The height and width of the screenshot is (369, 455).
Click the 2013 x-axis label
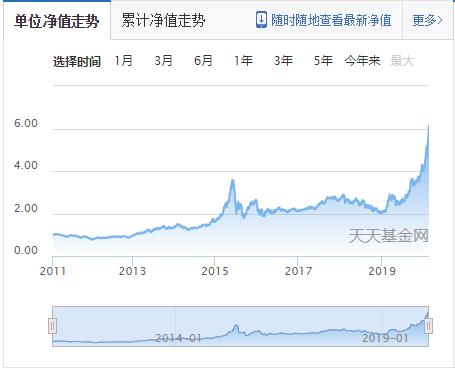click(132, 271)
